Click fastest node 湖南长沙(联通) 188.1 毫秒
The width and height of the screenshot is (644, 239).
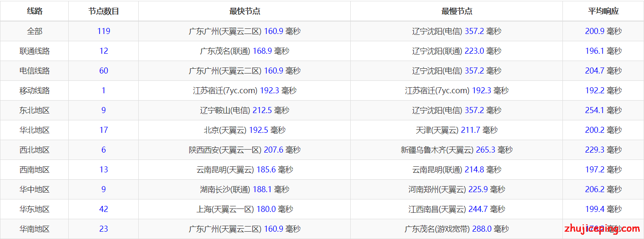245,189
